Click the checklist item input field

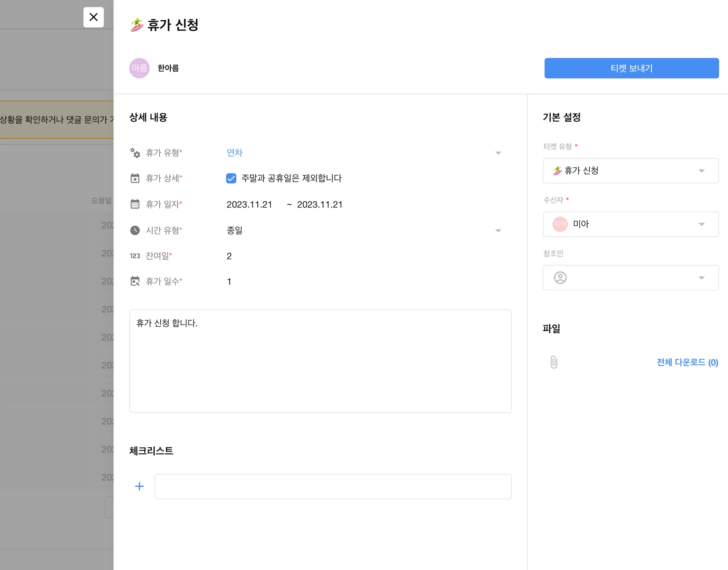[x=333, y=486]
